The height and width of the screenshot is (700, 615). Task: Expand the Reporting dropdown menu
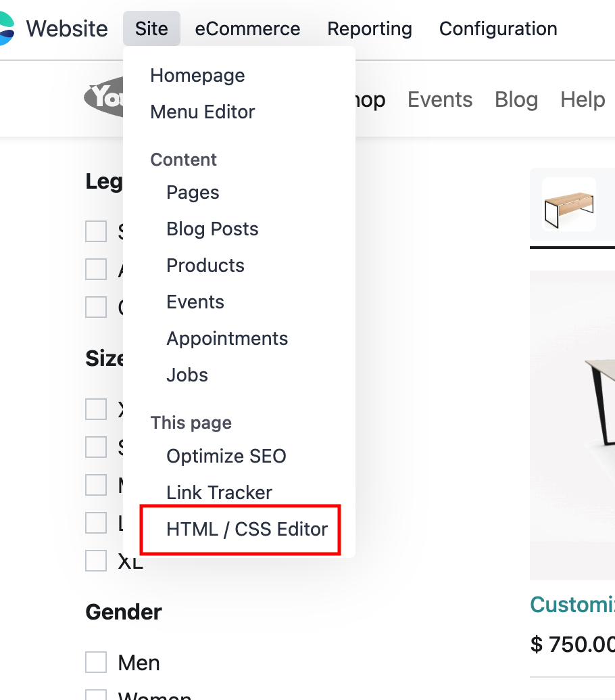coord(370,29)
